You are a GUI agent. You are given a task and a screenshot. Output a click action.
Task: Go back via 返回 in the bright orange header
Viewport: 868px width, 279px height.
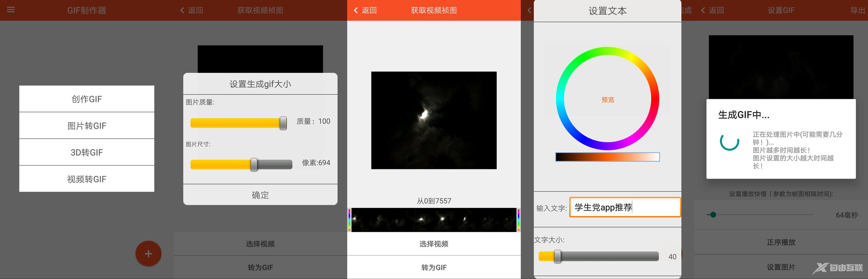click(x=365, y=10)
